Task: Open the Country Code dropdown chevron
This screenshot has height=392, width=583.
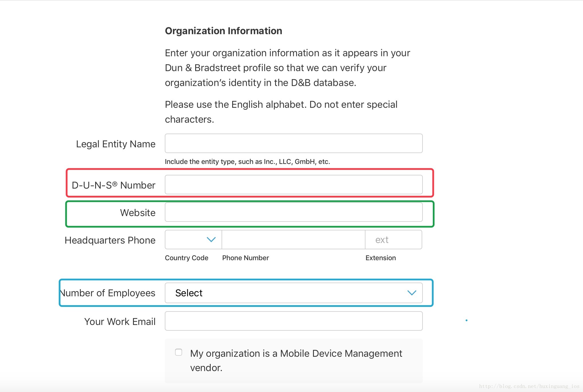Action: (x=211, y=240)
